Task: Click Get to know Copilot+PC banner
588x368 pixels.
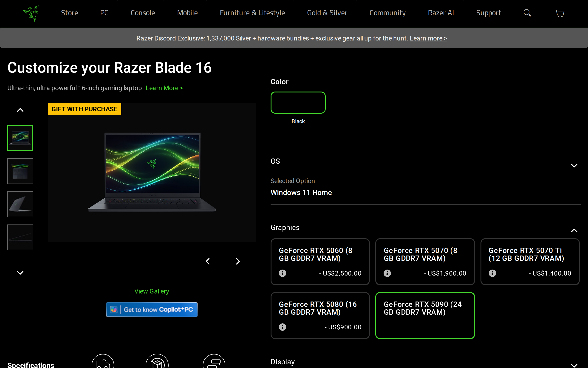Action: point(152,309)
